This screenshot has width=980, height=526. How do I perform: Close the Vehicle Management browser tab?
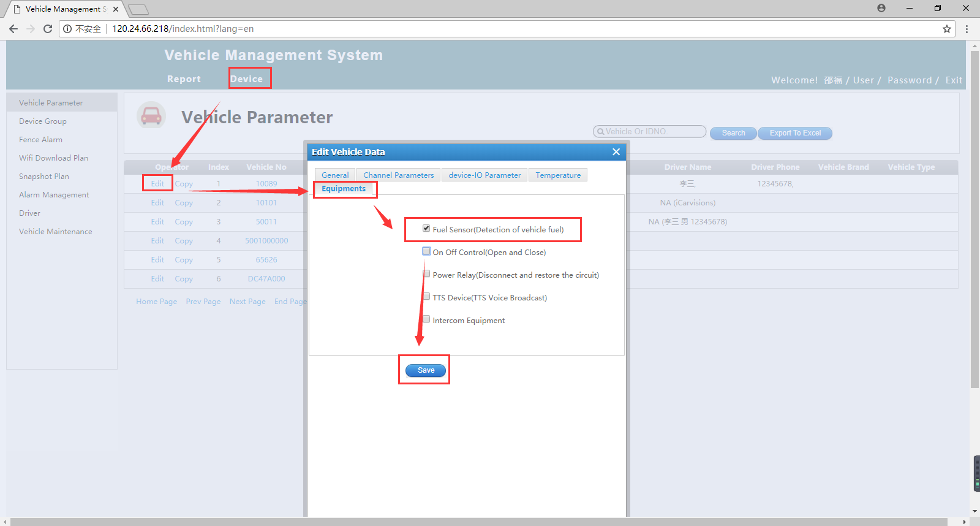pos(116,9)
